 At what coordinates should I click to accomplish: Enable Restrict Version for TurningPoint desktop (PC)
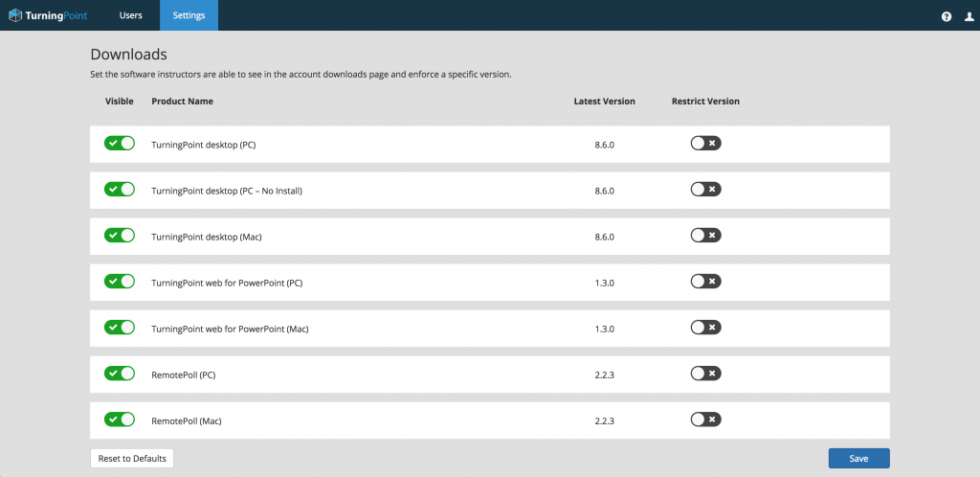[705, 144]
